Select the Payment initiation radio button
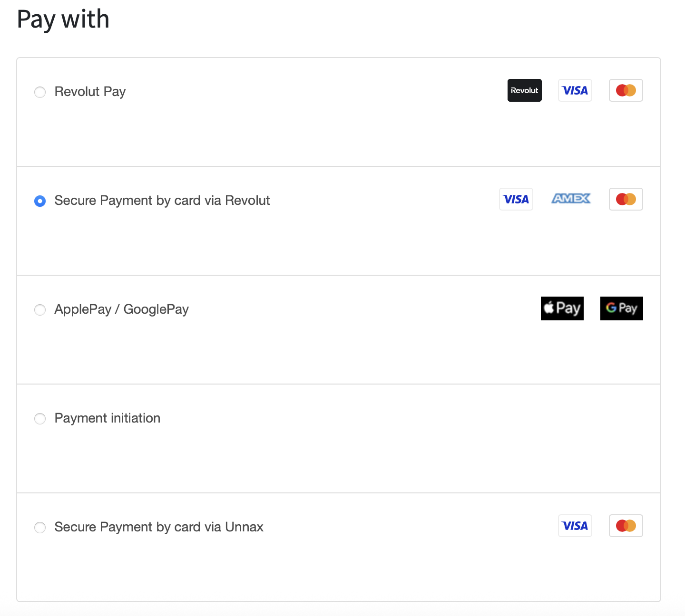The height and width of the screenshot is (616, 685). [40, 419]
